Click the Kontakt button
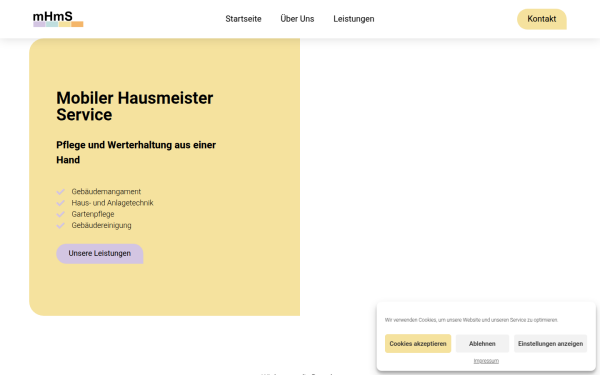 point(542,19)
